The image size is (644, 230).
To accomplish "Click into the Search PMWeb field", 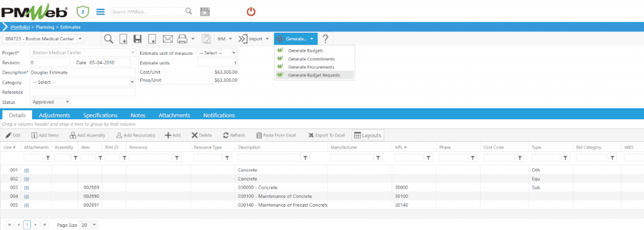I will [x=148, y=11].
